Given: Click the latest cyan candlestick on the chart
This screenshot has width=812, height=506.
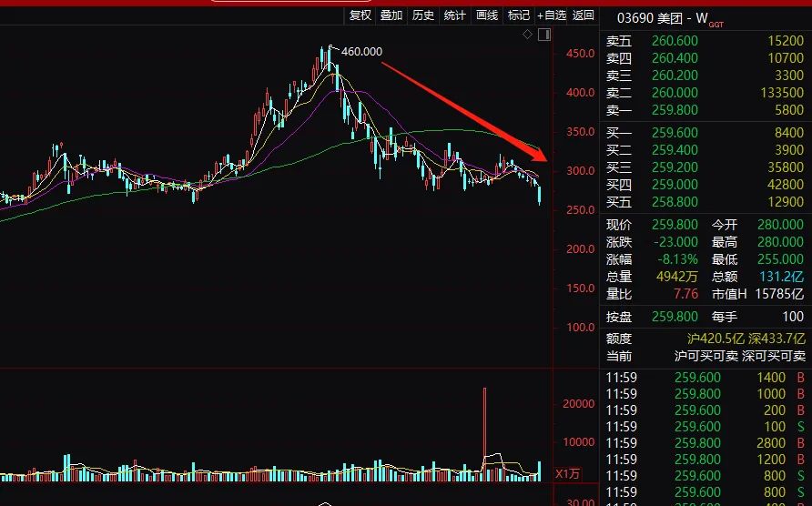Looking at the screenshot, I should [540, 196].
